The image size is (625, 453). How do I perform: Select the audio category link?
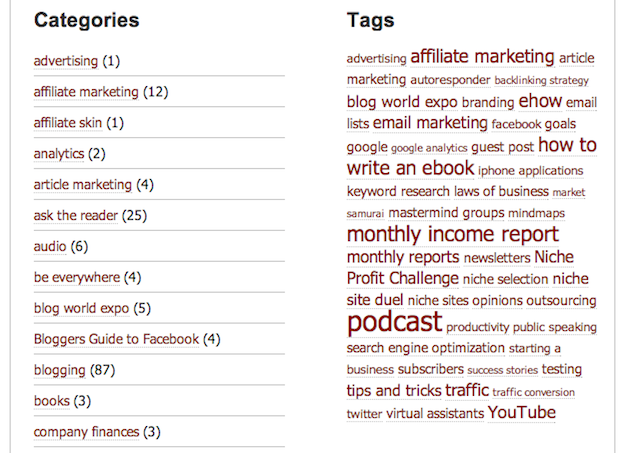[x=50, y=247]
